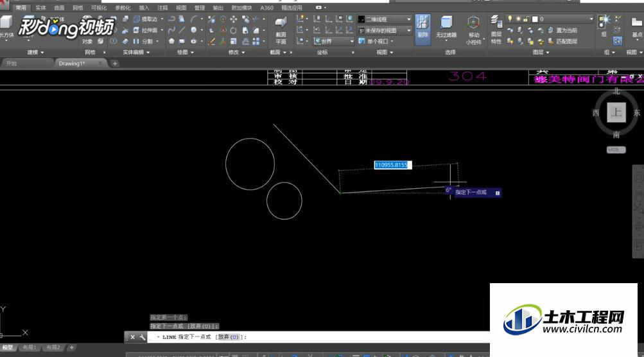The width and height of the screenshot is (644, 357).
Task: Switch to the 布局1 layout tab
Action: pos(29,347)
